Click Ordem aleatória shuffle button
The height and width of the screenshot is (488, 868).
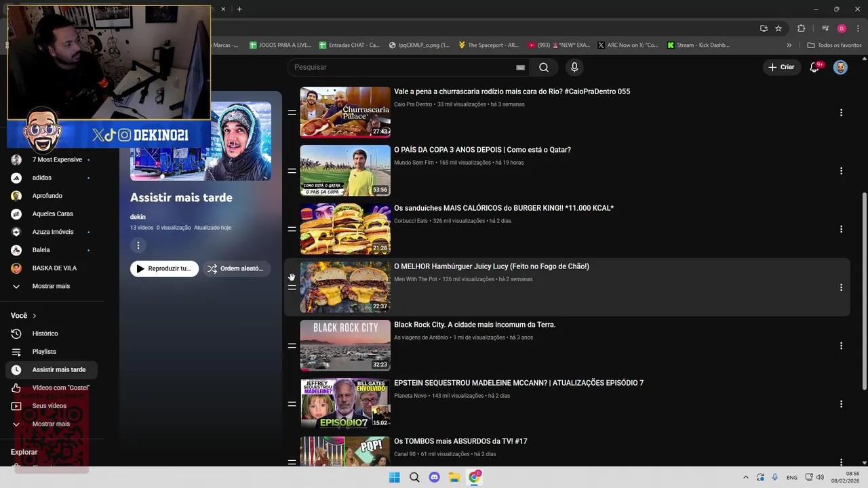click(x=236, y=268)
